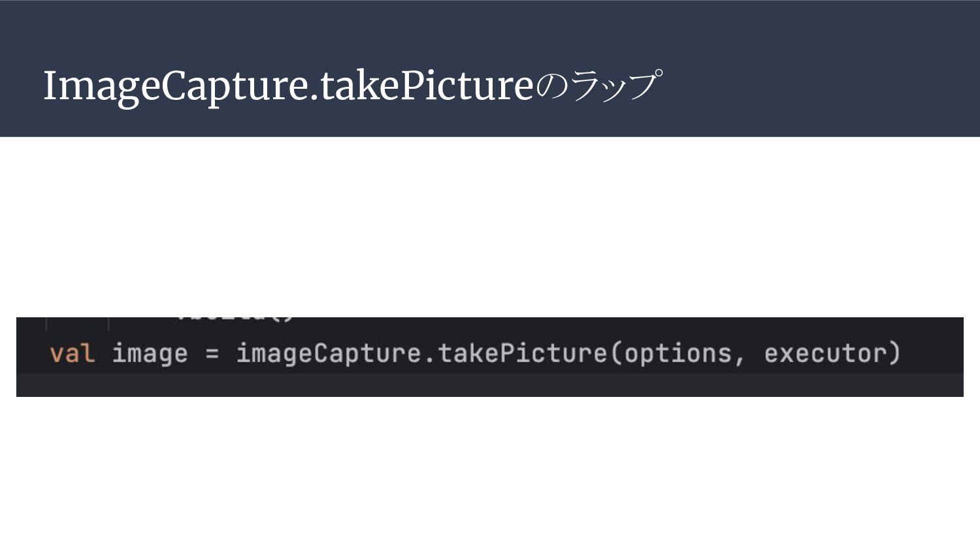Click takePicture method in the code line
Screen dimensions: 980x551
[x=522, y=354]
